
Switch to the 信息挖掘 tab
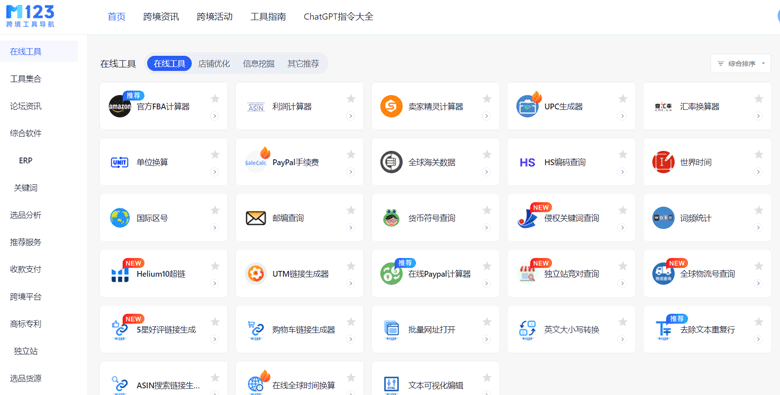(x=259, y=64)
